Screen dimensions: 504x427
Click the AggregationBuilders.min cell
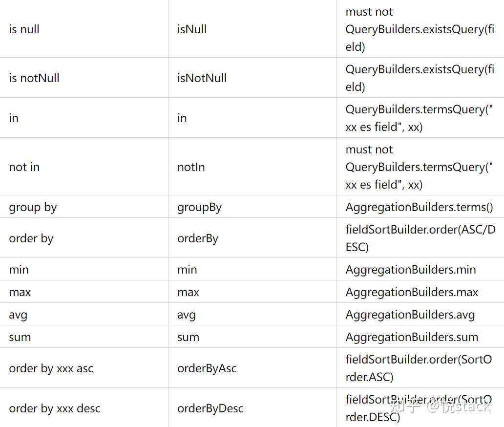410,270
